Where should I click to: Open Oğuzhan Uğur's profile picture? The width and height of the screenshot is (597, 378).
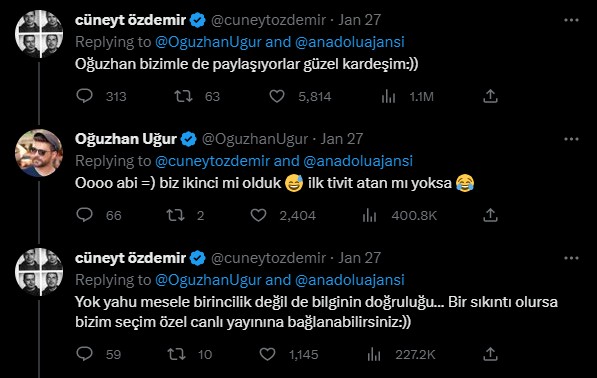tap(39, 153)
